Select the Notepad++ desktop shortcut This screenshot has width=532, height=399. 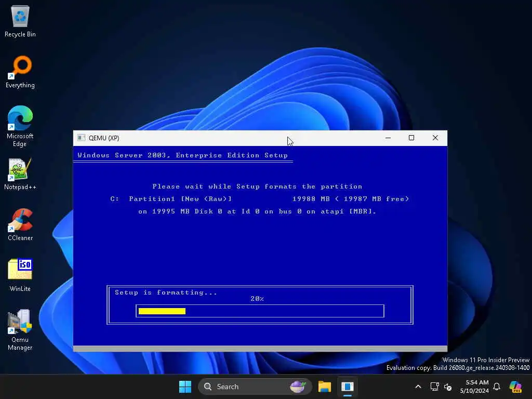point(20,174)
